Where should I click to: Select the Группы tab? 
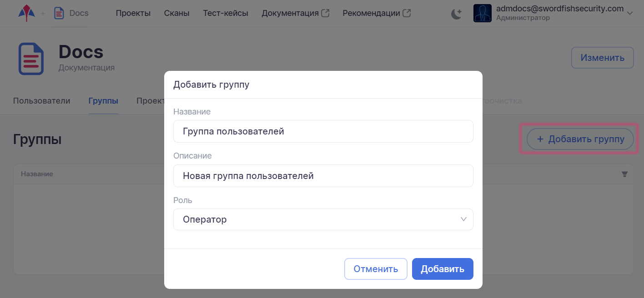[x=103, y=101]
